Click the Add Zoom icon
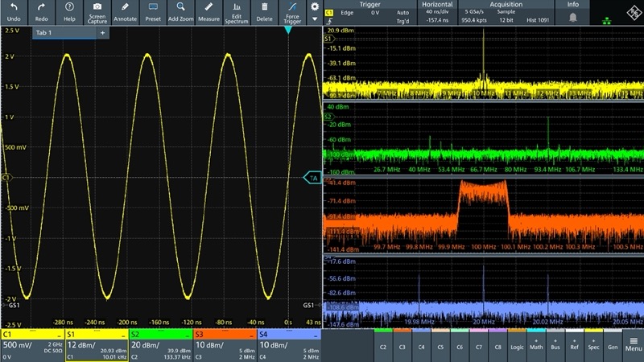 (x=180, y=11)
